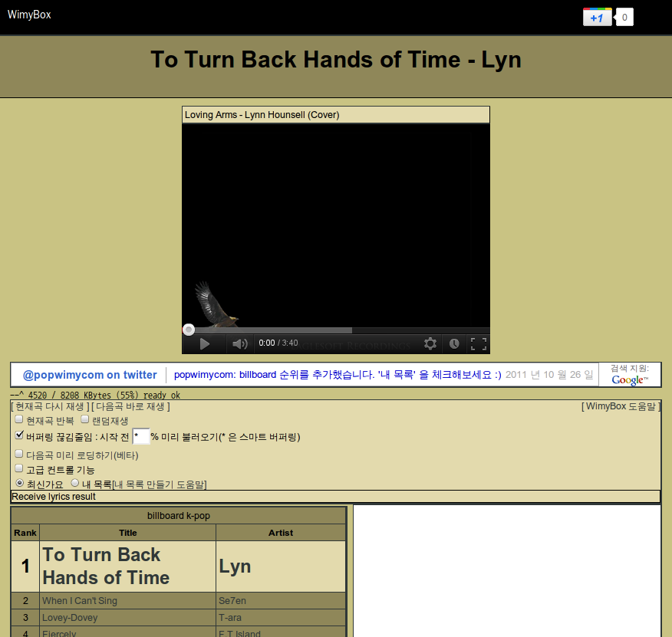The width and height of the screenshot is (672, 637).
Task: Open WimyBox 도움말 help link
Action: pos(621,406)
